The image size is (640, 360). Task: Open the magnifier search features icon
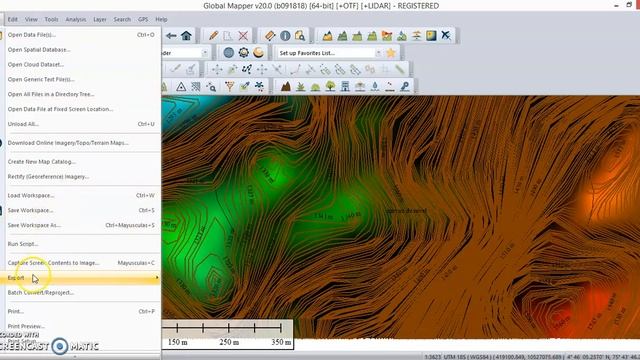[300, 36]
